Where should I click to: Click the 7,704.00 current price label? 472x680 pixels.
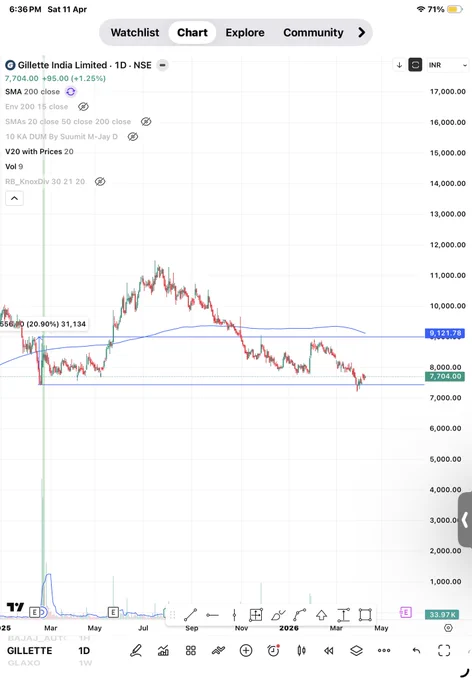click(x=445, y=376)
